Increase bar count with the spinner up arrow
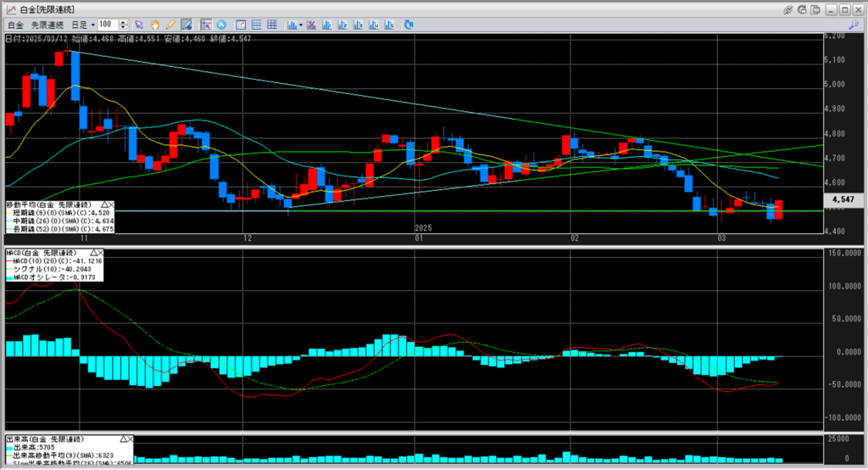The height and width of the screenshot is (470, 868). tap(125, 22)
